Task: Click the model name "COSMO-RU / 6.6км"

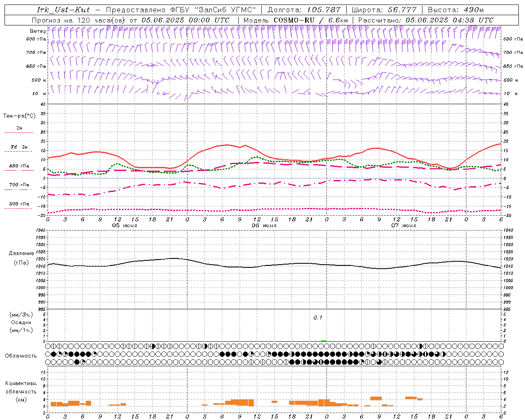Action: point(311,20)
